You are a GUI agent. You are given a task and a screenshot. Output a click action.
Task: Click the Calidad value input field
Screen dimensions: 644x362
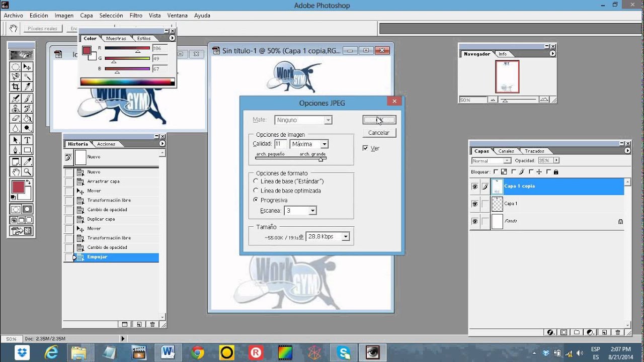[x=280, y=144]
